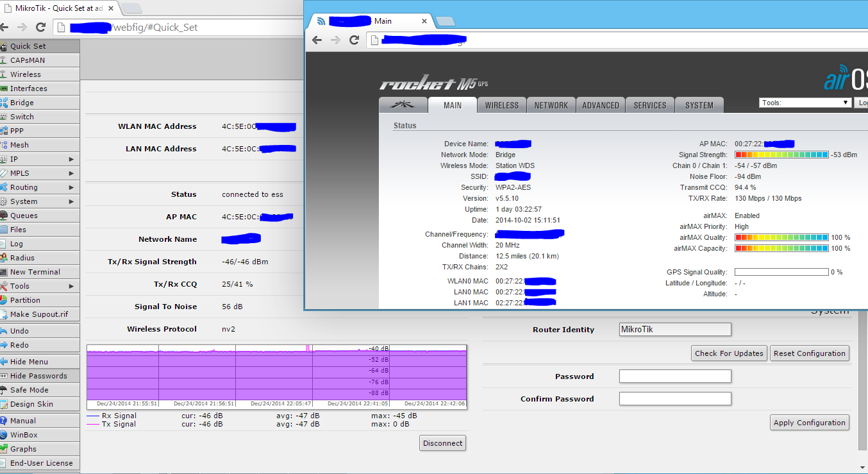
Task: Open the airOS SERVICES tab
Action: [650, 105]
